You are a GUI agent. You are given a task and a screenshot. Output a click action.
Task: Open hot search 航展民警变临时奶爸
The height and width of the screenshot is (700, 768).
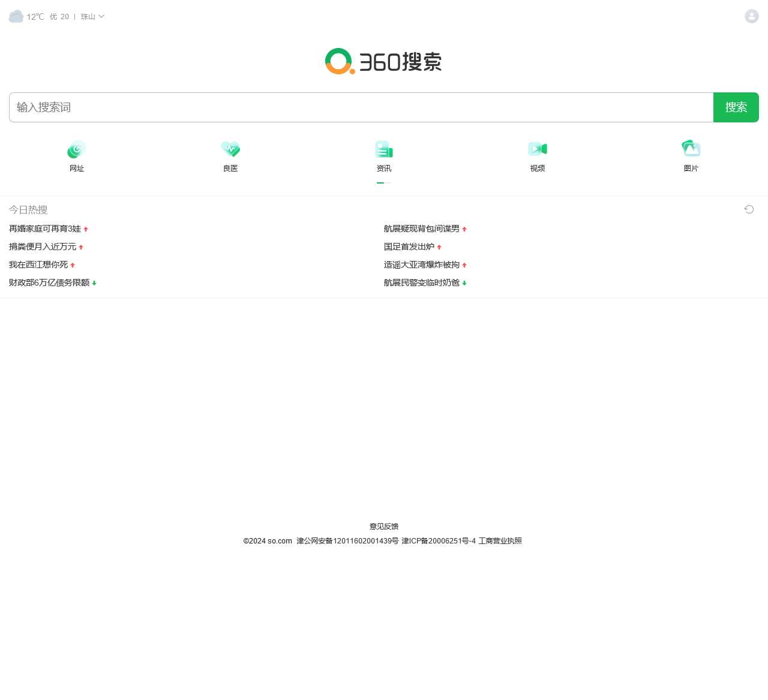pyautogui.click(x=422, y=283)
